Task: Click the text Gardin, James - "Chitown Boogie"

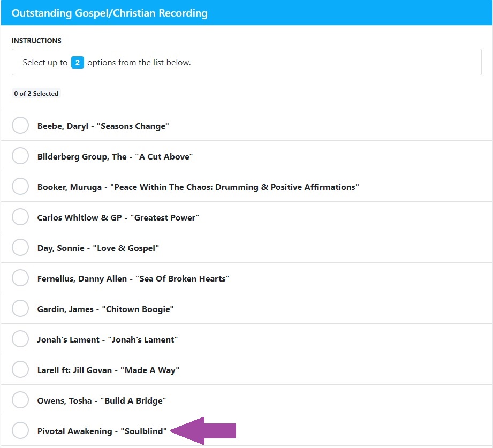Action: pos(105,309)
